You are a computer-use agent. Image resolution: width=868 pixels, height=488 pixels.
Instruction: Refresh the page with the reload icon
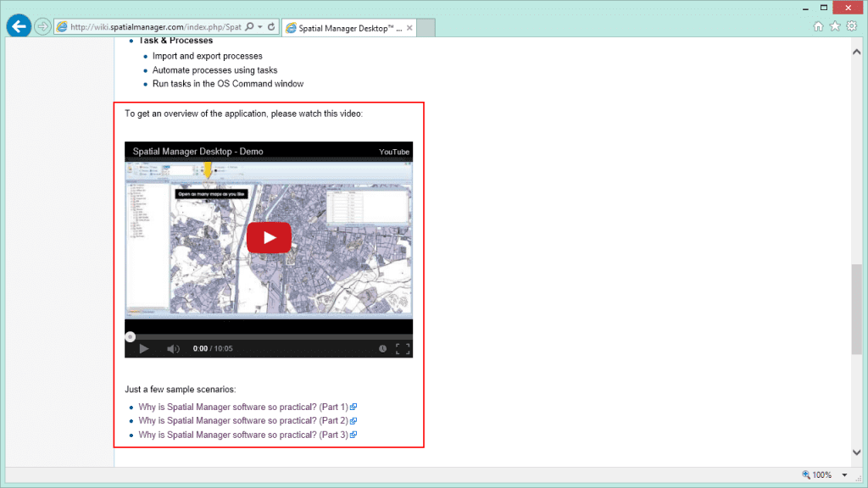[x=271, y=27]
